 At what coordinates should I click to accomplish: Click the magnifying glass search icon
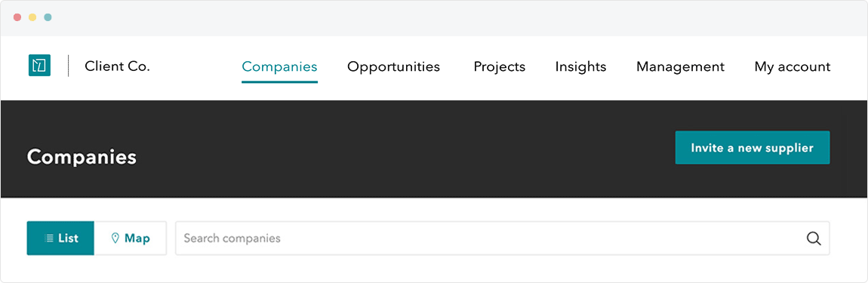tap(813, 238)
